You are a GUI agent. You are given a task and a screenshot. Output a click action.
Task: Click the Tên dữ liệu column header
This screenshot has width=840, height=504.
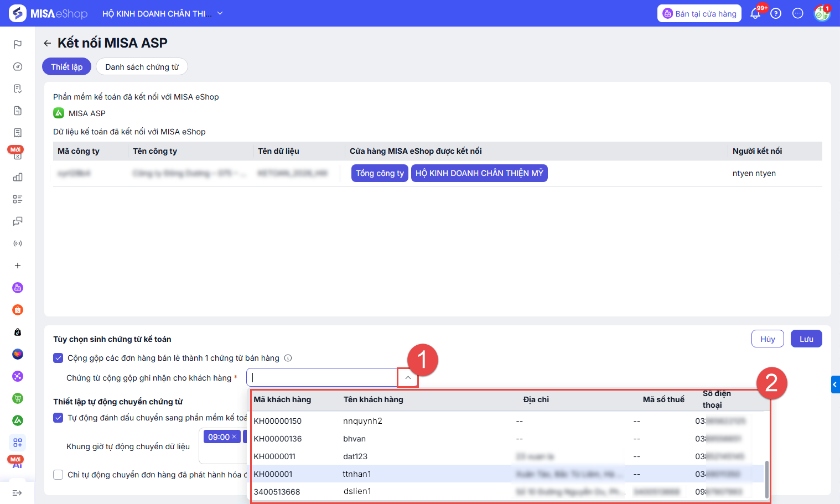click(x=278, y=151)
